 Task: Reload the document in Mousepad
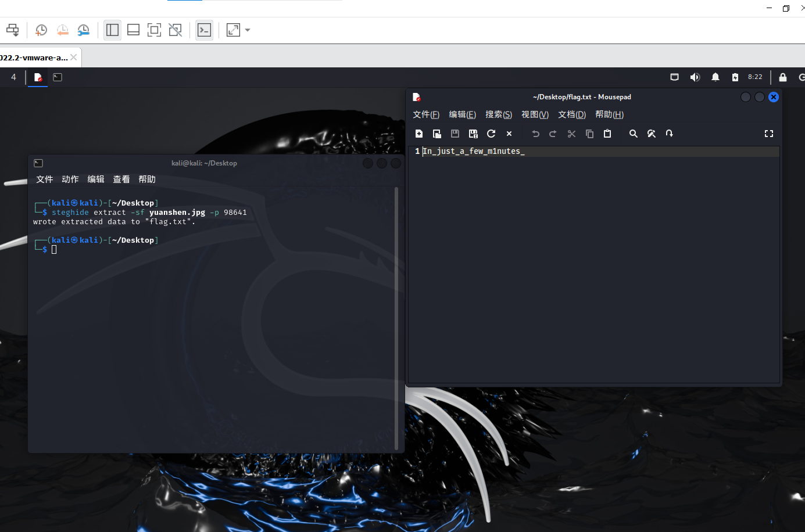491,134
